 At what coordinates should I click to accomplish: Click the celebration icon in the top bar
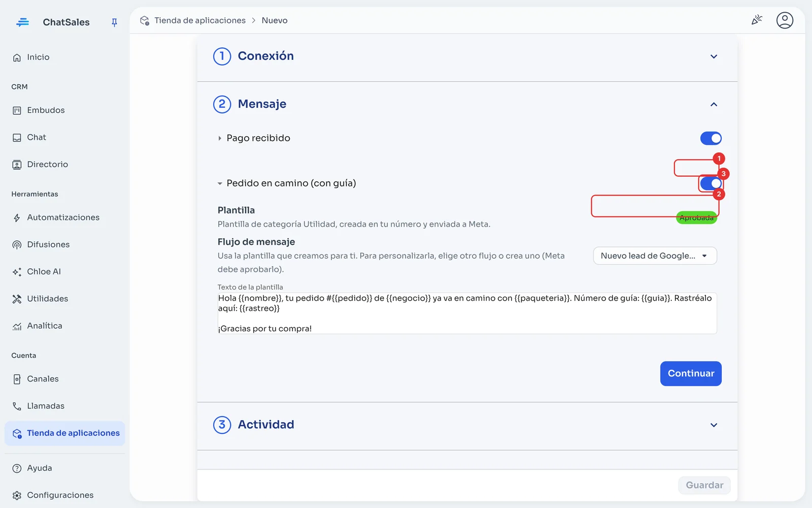tap(757, 20)
